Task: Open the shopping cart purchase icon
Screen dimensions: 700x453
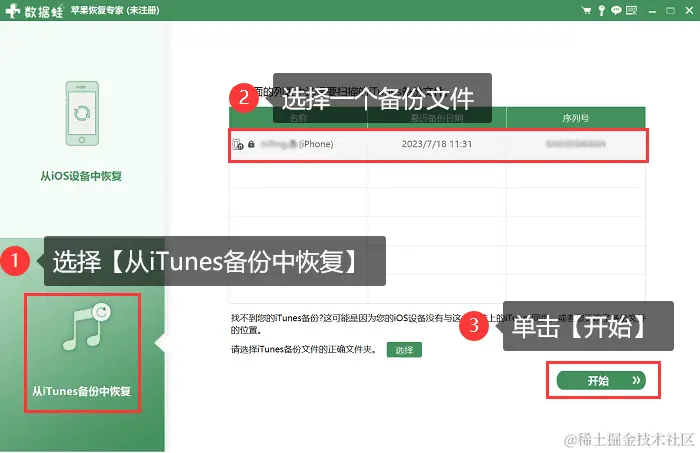Action: (587, 10)
